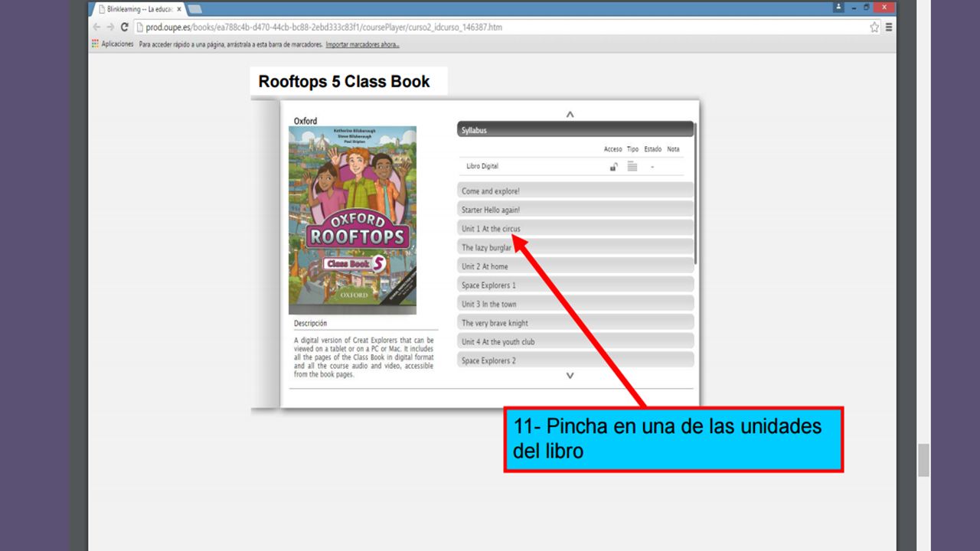The image size is (980, 551).
Task: Reload the page with refresh icon
Action: pos(124,28)
